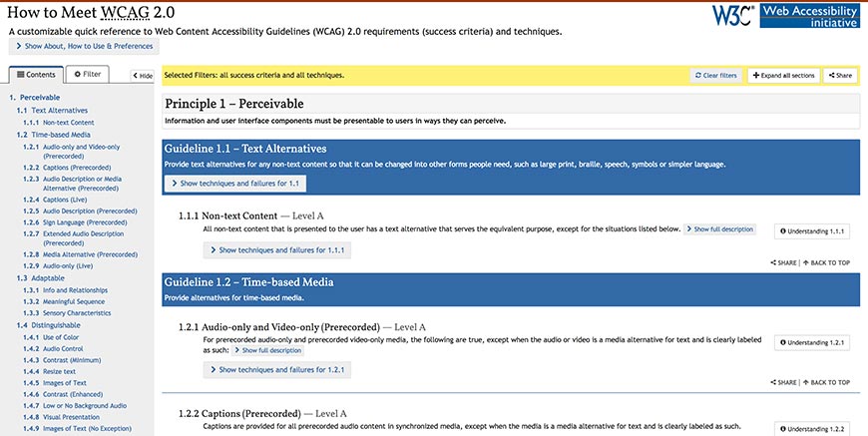Open the Web Accessibility Initiative logo link
This screenshot has width=868, height=436.
coord(810,15)
